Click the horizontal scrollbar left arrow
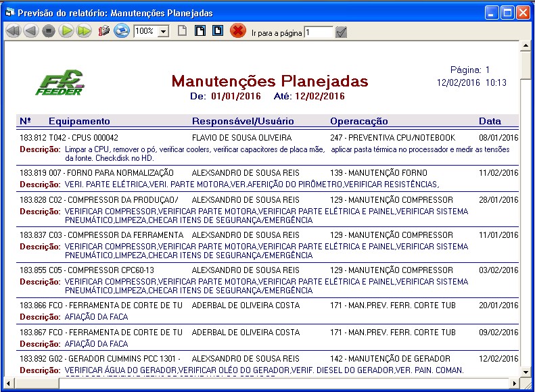535x392 pixels. (x=9, y=383)
